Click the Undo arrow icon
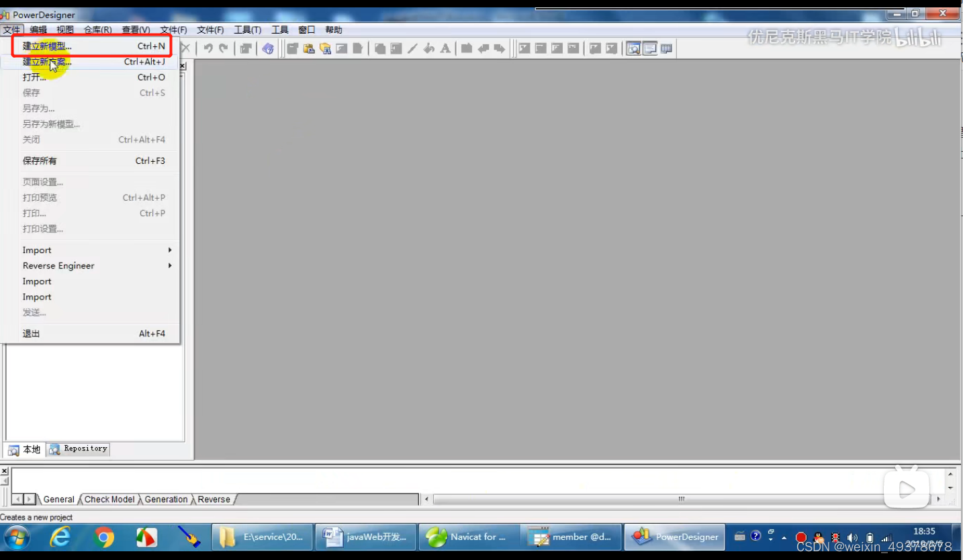Screen dimensions: 963x560 pos(208,48)
